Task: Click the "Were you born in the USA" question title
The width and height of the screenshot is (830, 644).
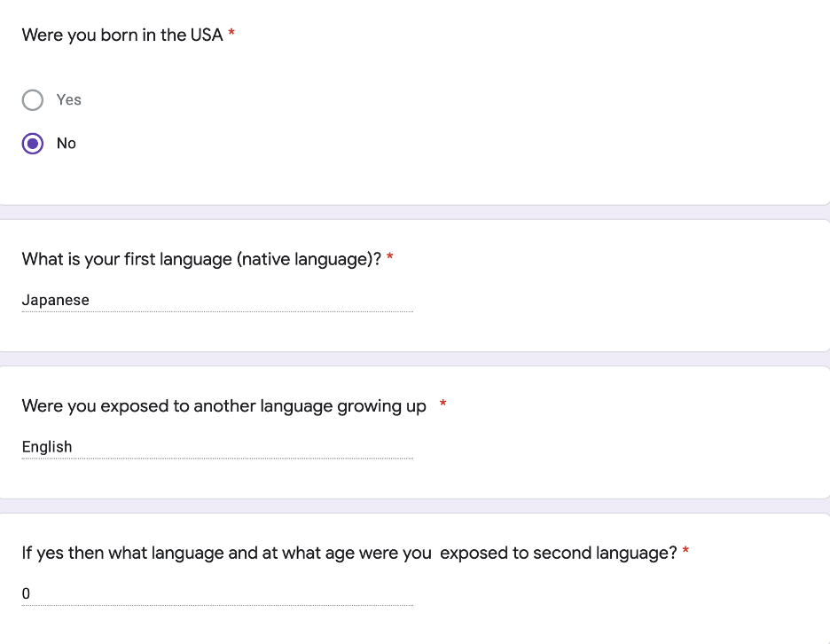Action: click(x=122, y=35)
